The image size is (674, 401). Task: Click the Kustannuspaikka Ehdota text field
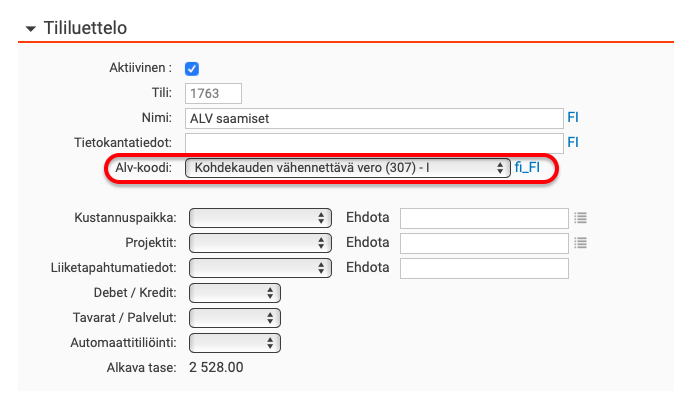(x=484, y=217)
